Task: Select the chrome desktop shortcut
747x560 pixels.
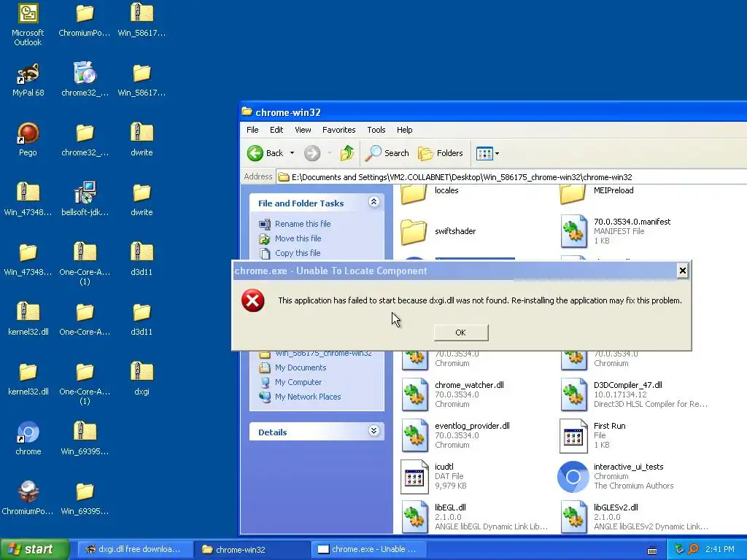Action: tap(28, 438)
